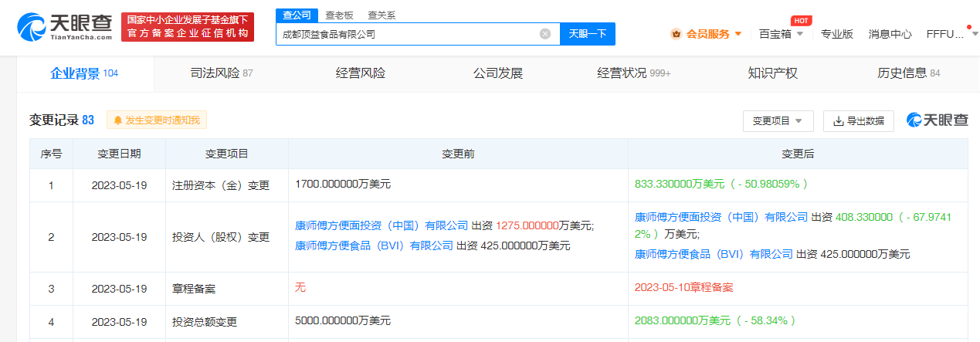Switch to the 企业背景 tab
Viewport: 980px width, 342px height.
point(84,73)
